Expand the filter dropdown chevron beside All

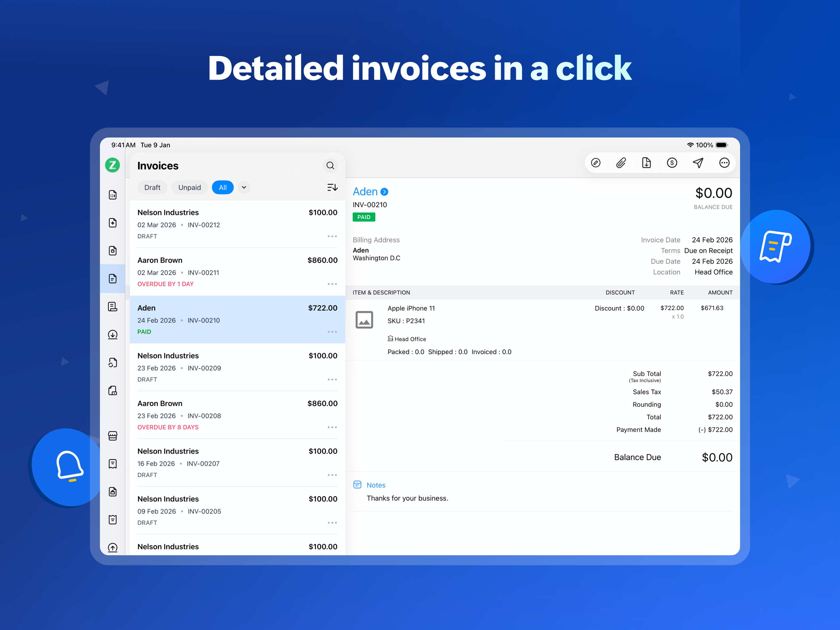(x=244, y=187)
